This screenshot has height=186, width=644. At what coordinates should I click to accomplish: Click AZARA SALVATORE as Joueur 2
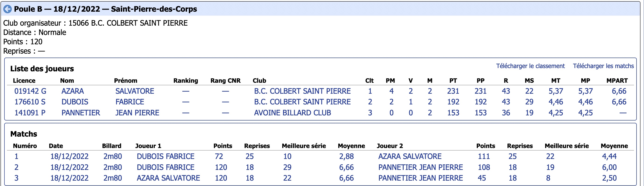coord(410,156)
